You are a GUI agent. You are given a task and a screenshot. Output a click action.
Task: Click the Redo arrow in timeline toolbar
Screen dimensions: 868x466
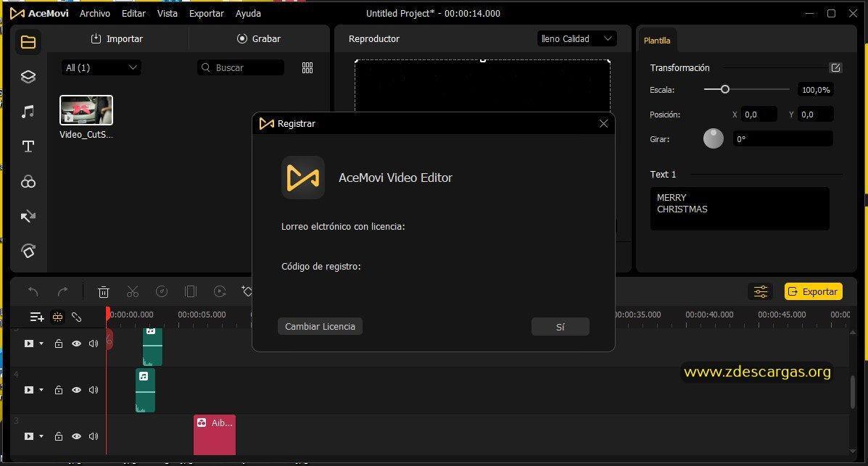point(62,291)
